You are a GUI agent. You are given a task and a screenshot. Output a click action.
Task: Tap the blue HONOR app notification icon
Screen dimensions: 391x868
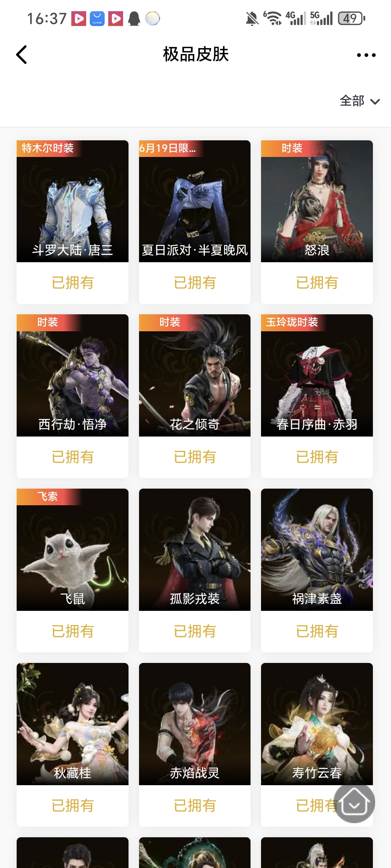(97, 18)
